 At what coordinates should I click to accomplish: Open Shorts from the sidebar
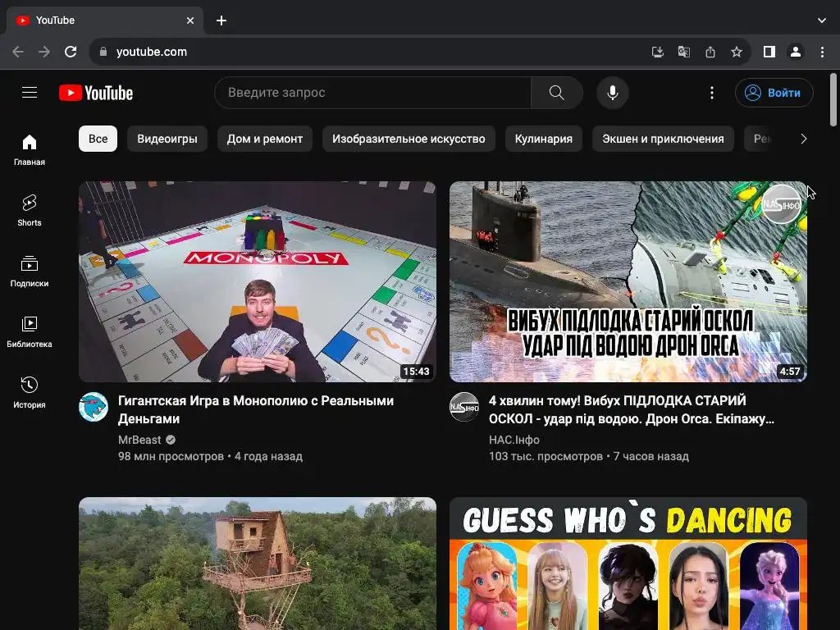[30, 211]
